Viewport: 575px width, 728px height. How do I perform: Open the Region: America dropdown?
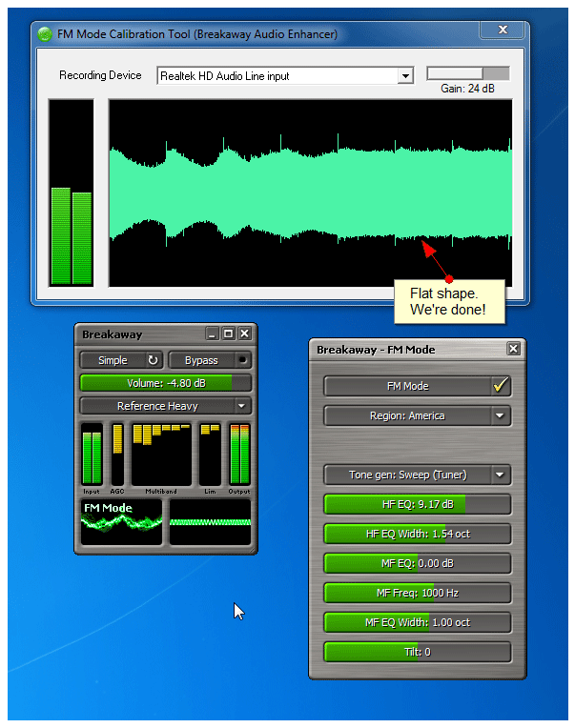tap(501, 415)
